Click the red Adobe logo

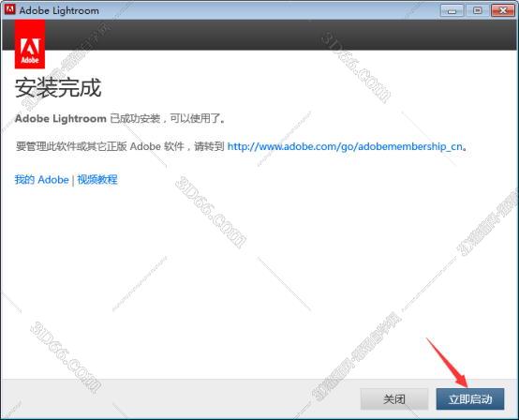point(30,44)
